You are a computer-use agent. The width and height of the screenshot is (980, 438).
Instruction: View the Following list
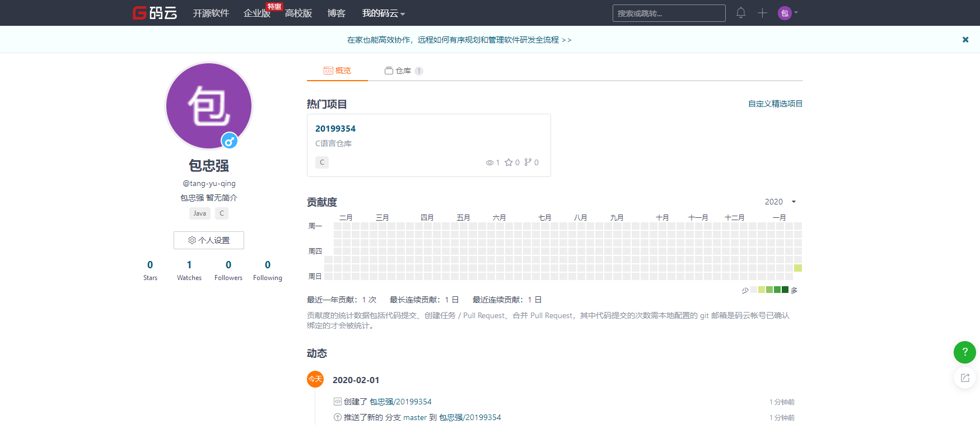268,271
